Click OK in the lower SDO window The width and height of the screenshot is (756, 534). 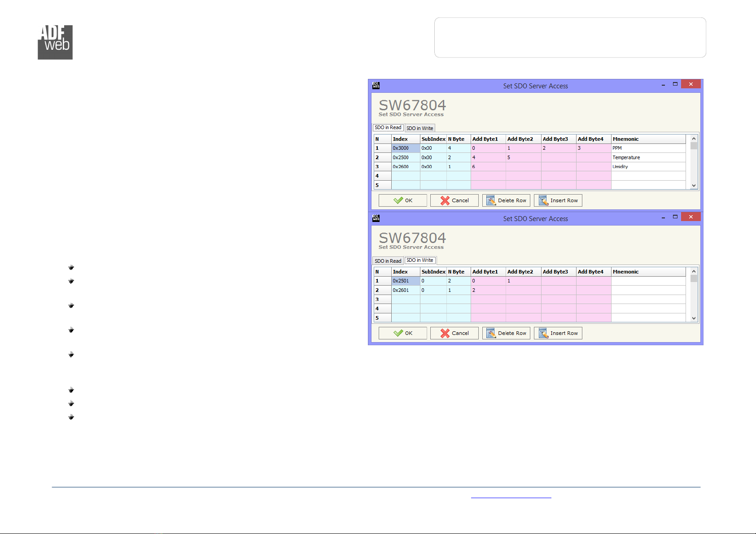tap(402, 333)
